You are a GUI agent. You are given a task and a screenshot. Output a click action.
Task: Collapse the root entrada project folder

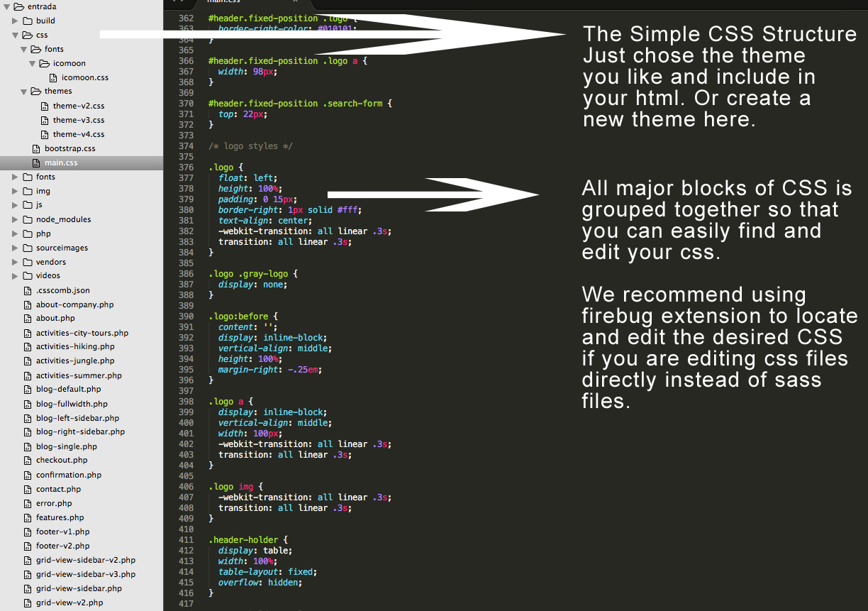coord(6,6)
